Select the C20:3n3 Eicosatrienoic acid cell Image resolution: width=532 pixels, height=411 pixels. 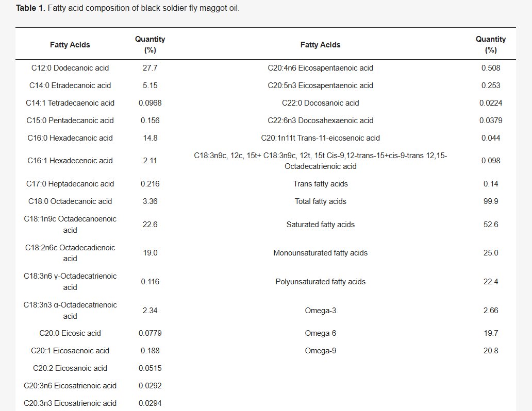coord(70,403)
